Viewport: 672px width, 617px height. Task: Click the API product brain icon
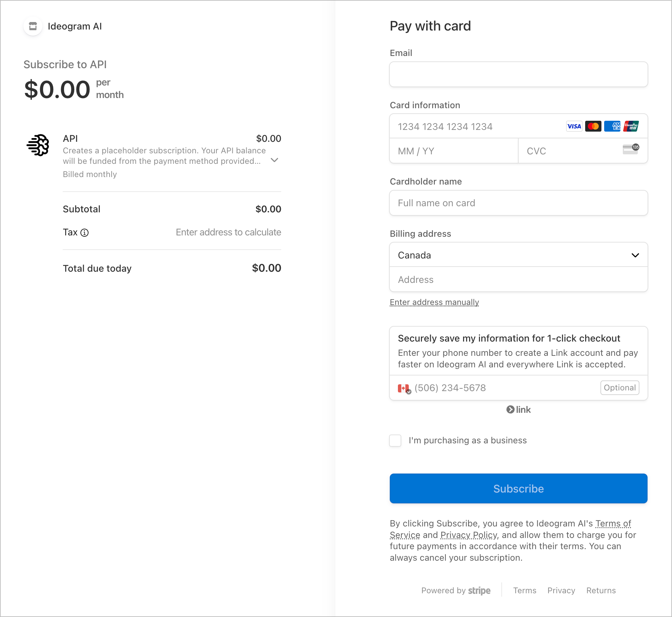38,145
